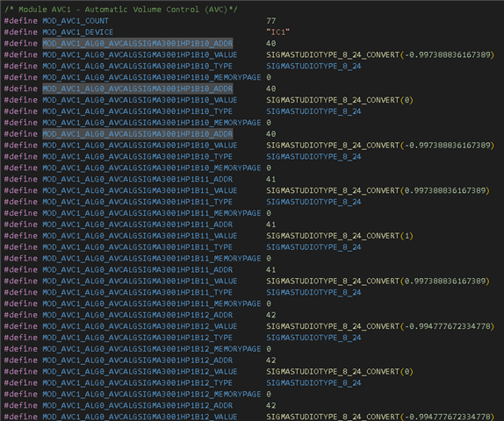Click the second highlighted HP1B10_ADDR macro
The image size is (504, 421).
pos(138,89)
